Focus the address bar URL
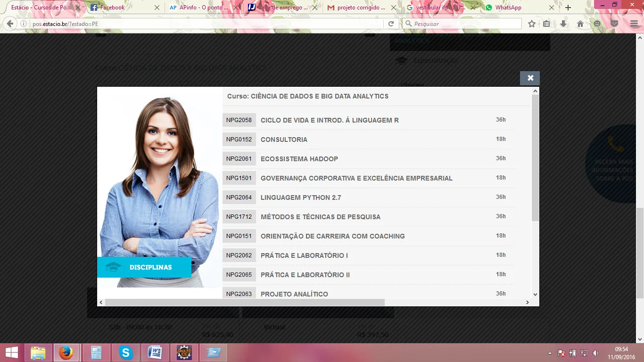644x362 pixels. (x=207, y=24)
